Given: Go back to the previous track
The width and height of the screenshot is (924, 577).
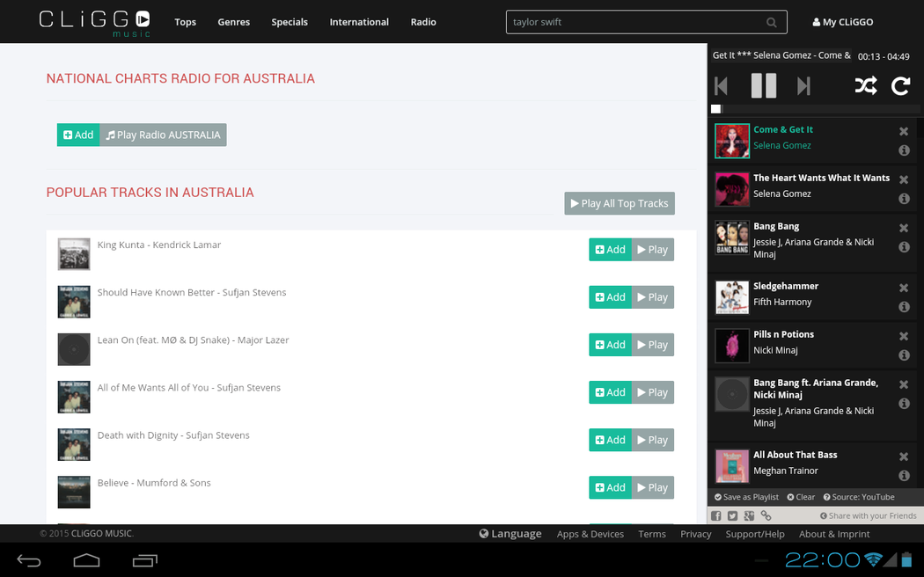Looking at the screenshot, I should click(722, 86).
